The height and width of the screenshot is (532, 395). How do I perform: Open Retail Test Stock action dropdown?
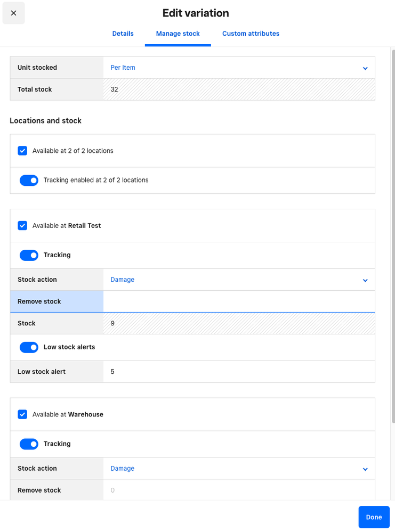pyautogui.click(x=239, y=280)
